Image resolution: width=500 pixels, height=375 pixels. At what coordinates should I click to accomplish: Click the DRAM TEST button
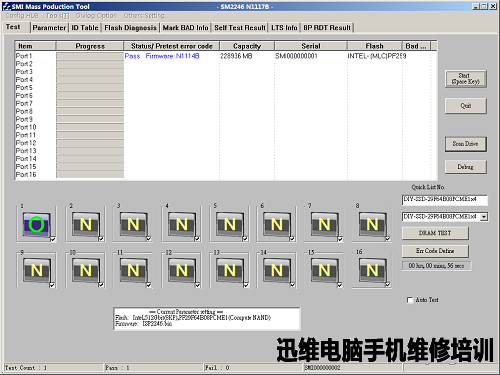click(435, 233)
